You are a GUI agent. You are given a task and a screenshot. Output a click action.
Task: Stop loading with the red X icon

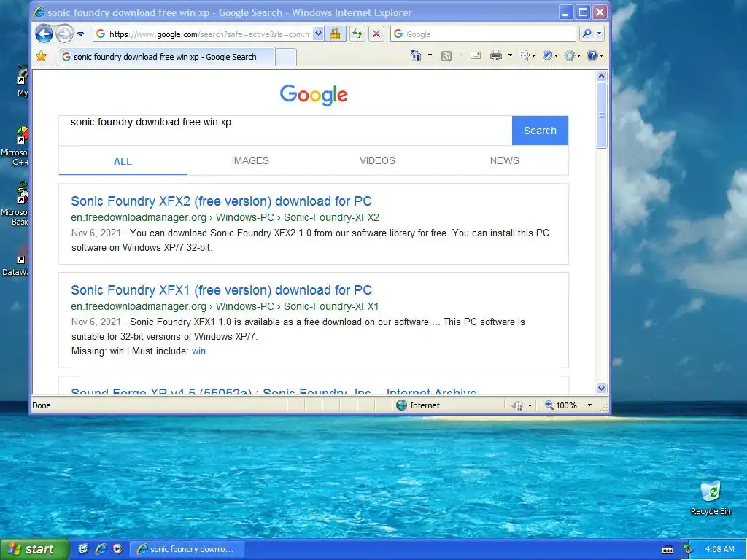(x=376, y=34)
